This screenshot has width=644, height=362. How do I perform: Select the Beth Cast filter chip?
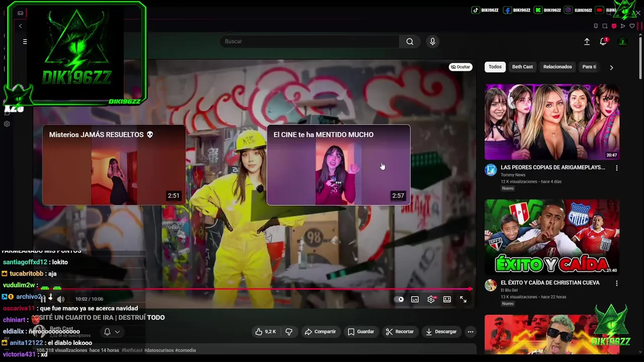522,67
